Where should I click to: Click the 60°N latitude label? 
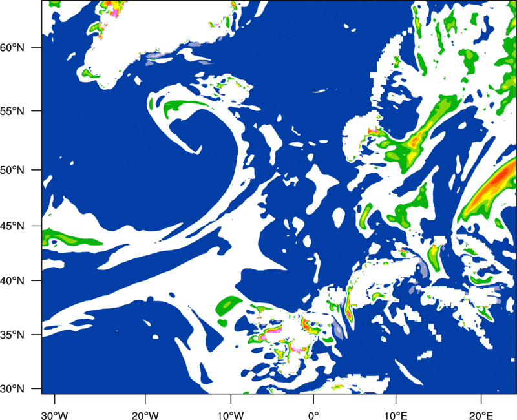(12, 47)
